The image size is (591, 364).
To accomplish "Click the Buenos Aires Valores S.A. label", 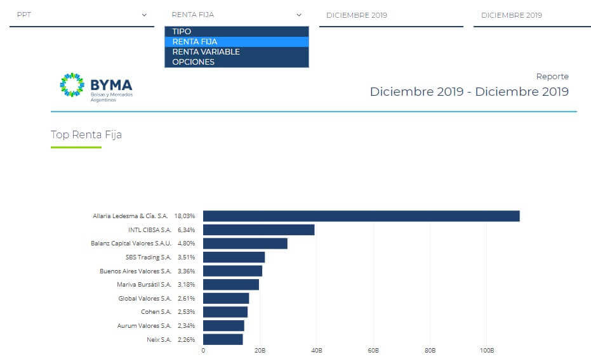I will [x=136, y=271].
